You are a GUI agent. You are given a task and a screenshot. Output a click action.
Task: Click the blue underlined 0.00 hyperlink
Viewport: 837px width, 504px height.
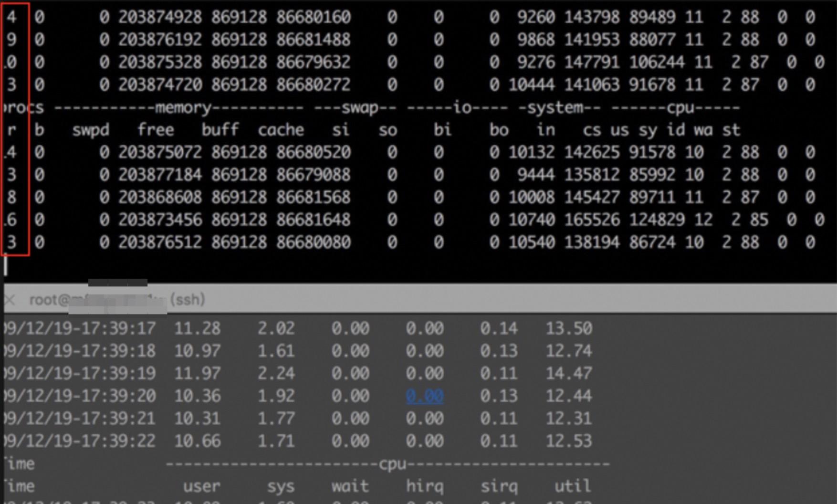[425, 396]
